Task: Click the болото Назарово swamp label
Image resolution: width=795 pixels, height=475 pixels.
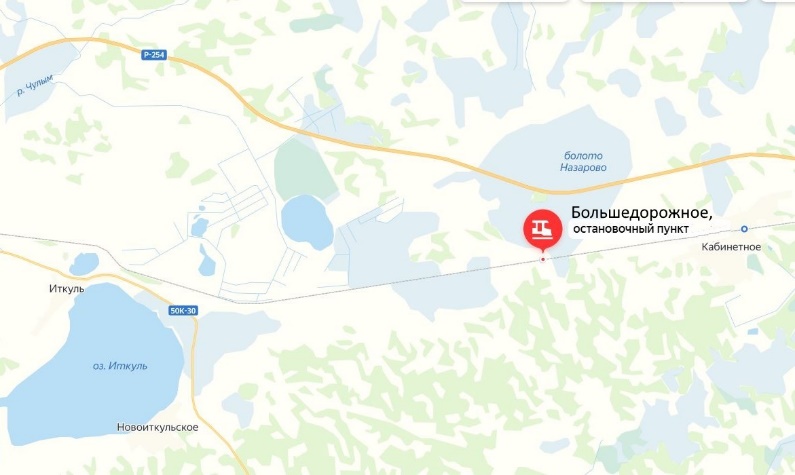Action: pos(583,162)
